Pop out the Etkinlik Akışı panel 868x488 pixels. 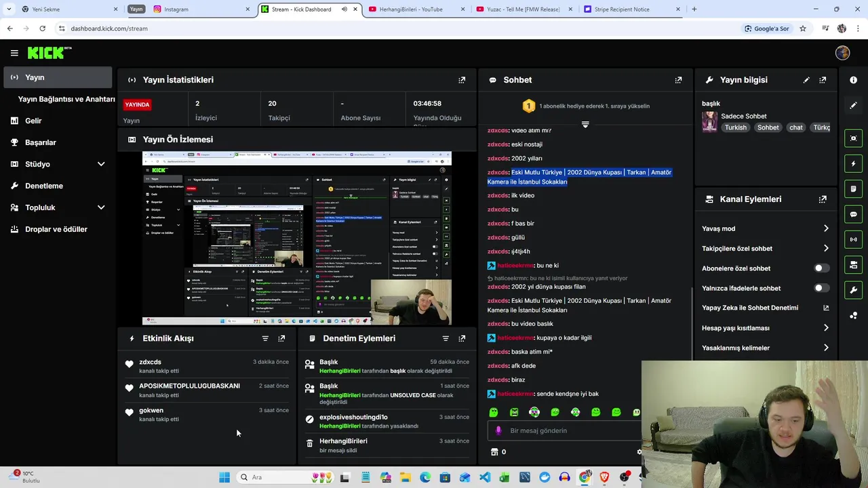point(281,338)
